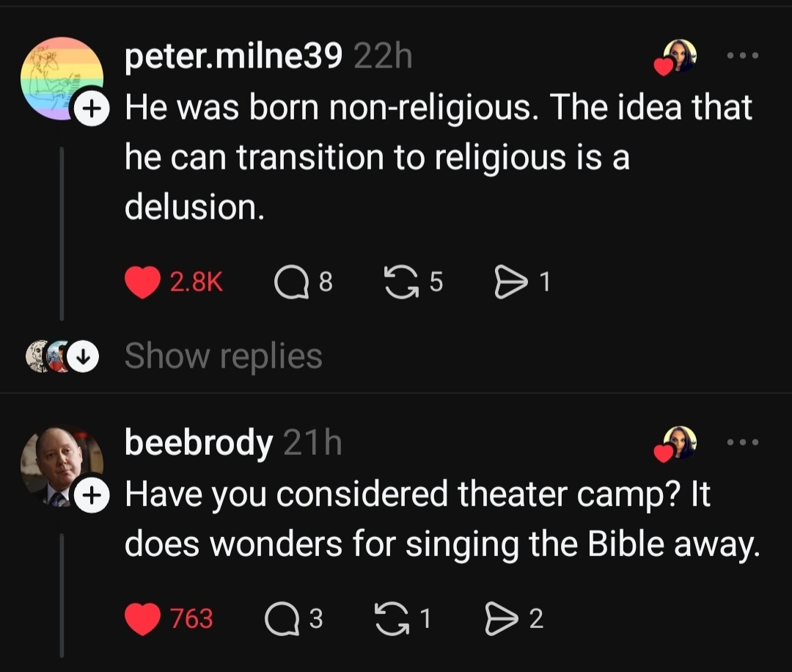The height and width of the screenshot is (672, 792).
Task: Open more options for peter.milne39's post
Action: click(x=743, y=56)
